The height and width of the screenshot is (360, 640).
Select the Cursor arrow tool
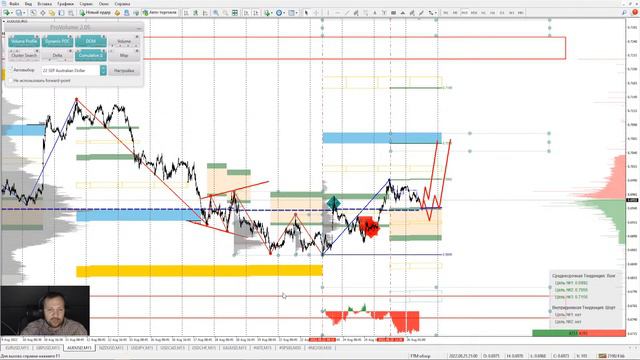coord(306,13)
